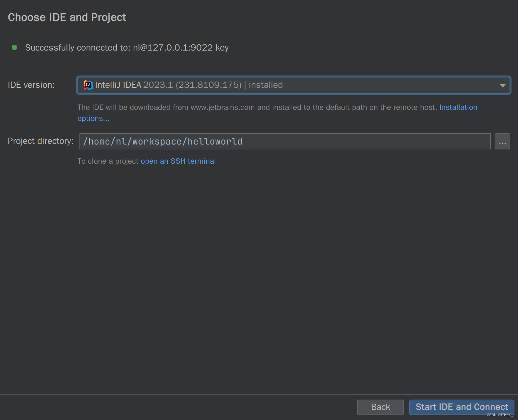The image size is (518, 420).
Task: Click the IntelliJ IDEA logo icon
Action: pyautogui.click(x=88, y=85)
